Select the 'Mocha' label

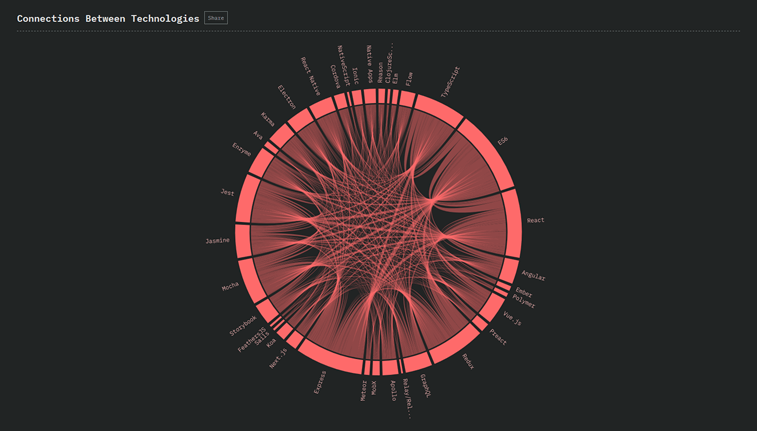point(230,287)
